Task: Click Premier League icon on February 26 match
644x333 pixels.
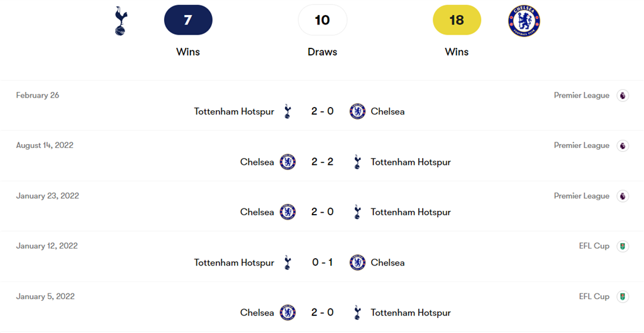Action: [623, 96]
